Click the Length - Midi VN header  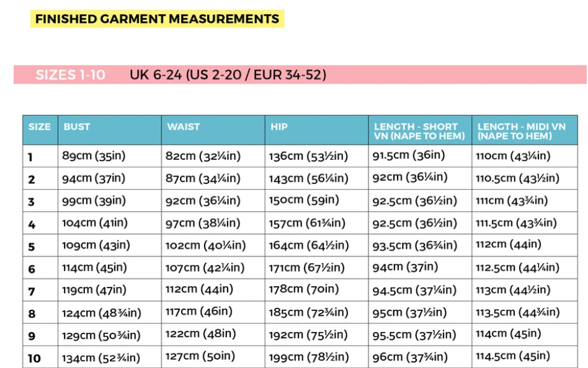[522, 131]
